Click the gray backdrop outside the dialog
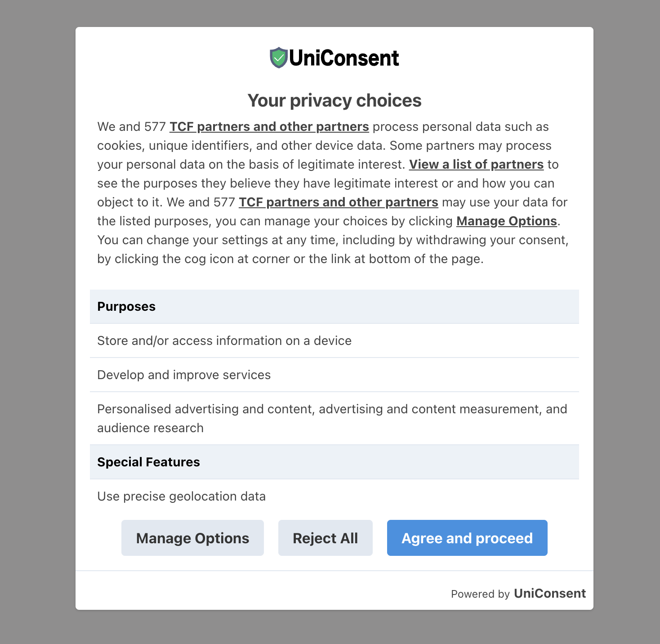 [36, 315]
